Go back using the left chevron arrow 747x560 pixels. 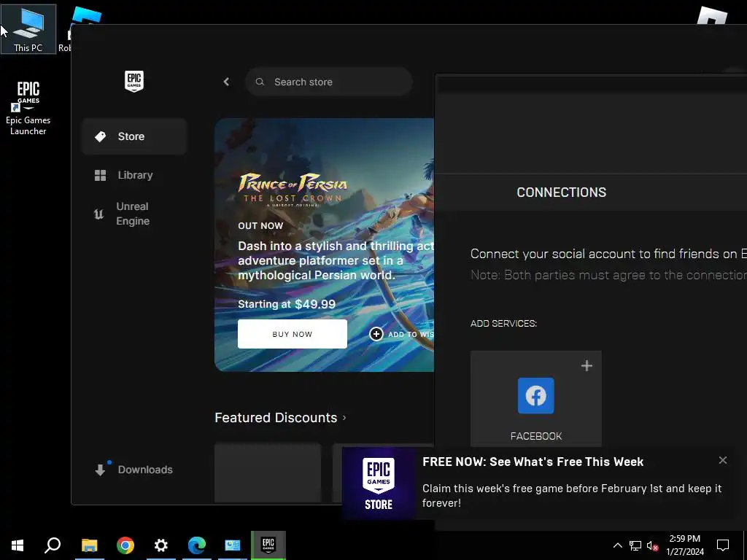(226, 82)
